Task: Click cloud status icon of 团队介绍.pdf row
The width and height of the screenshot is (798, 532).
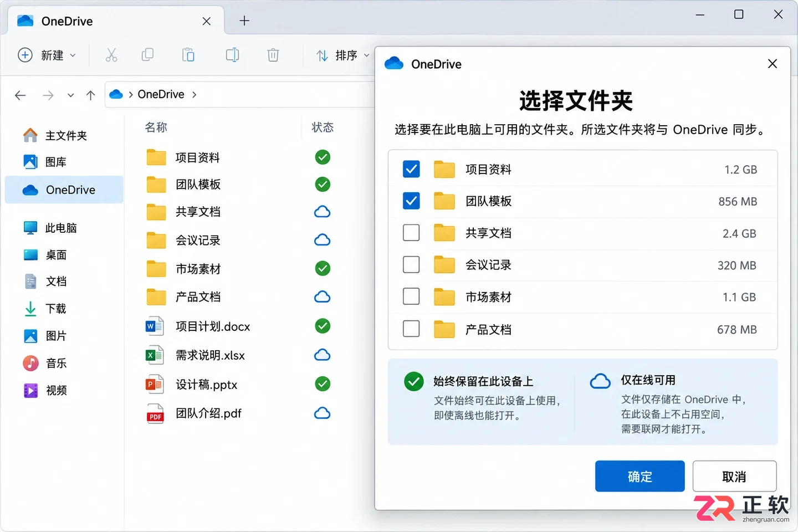Action: tap(323, 413)
